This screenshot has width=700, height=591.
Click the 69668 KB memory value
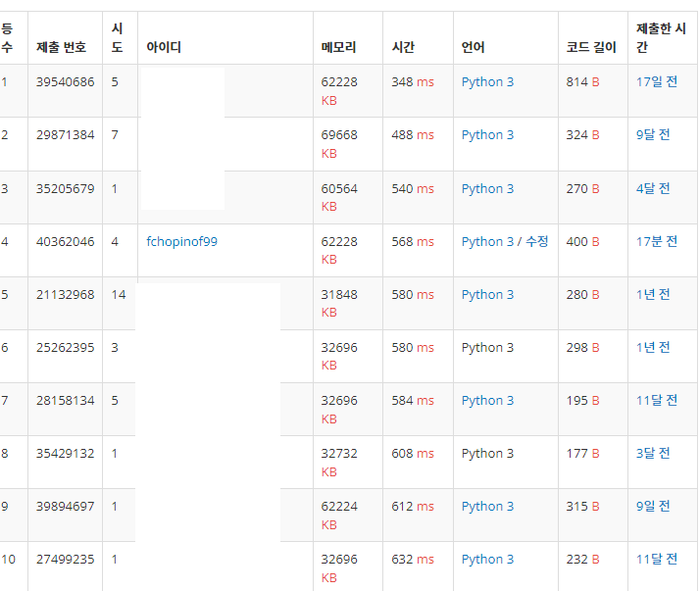click(x=339, y=144)
